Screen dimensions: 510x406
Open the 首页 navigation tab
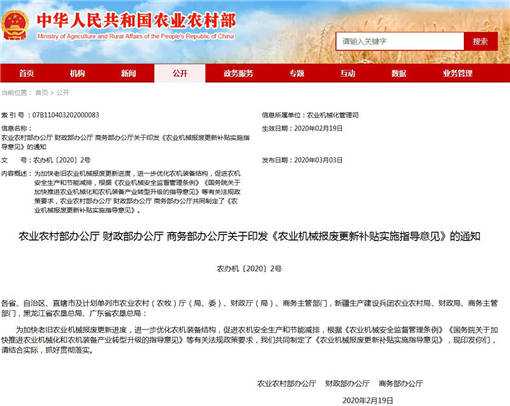point(26,73)
